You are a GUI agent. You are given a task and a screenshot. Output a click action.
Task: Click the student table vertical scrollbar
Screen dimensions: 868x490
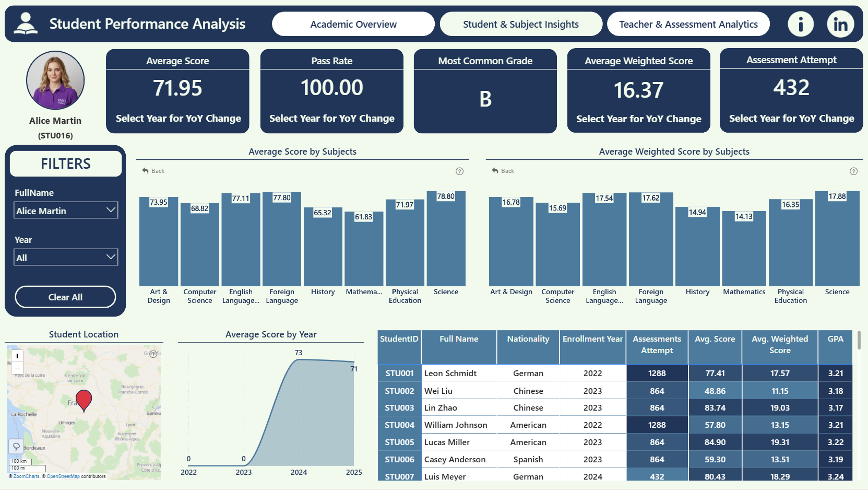coord(859,340)
